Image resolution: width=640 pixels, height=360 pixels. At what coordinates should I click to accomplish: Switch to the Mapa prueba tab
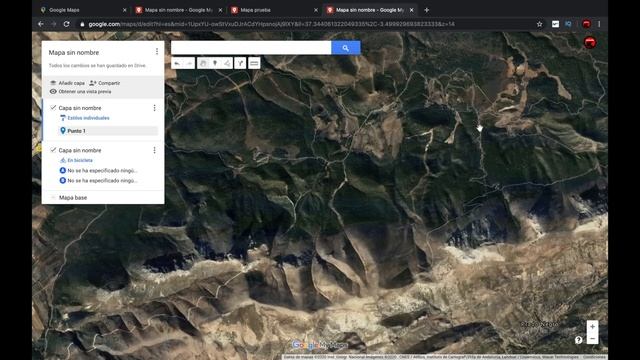[x=273, y=10]
